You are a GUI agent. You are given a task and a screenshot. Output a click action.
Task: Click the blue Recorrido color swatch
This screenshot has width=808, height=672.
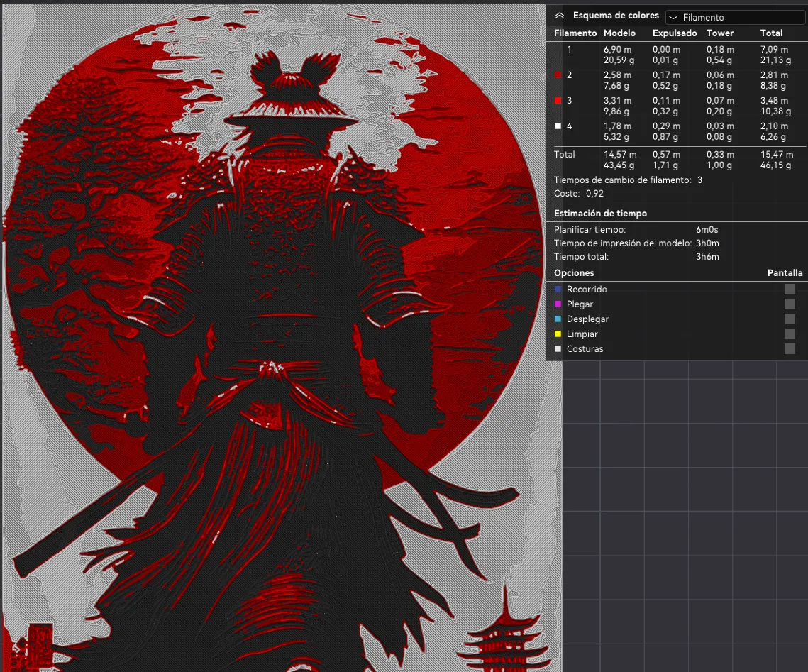558,289
